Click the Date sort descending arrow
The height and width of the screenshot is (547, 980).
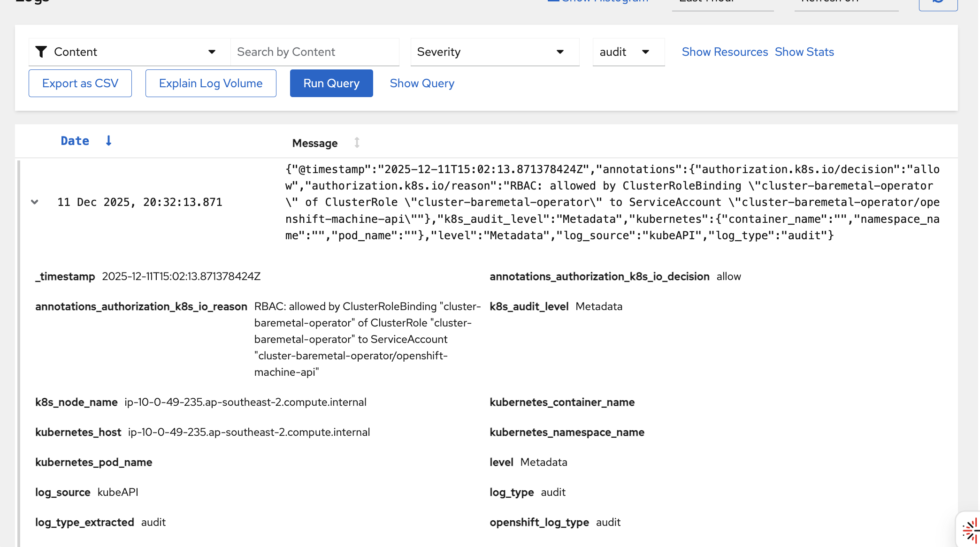click(108, 141)
